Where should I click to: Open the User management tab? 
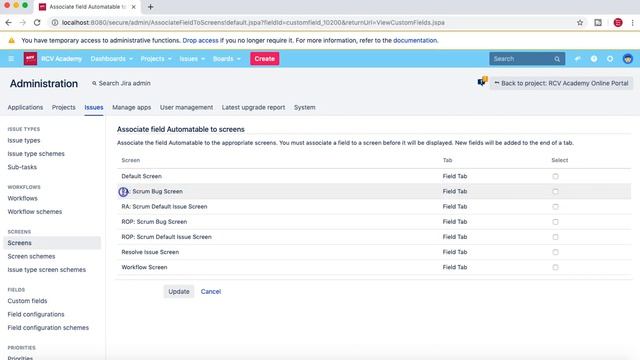click(187, 107)
